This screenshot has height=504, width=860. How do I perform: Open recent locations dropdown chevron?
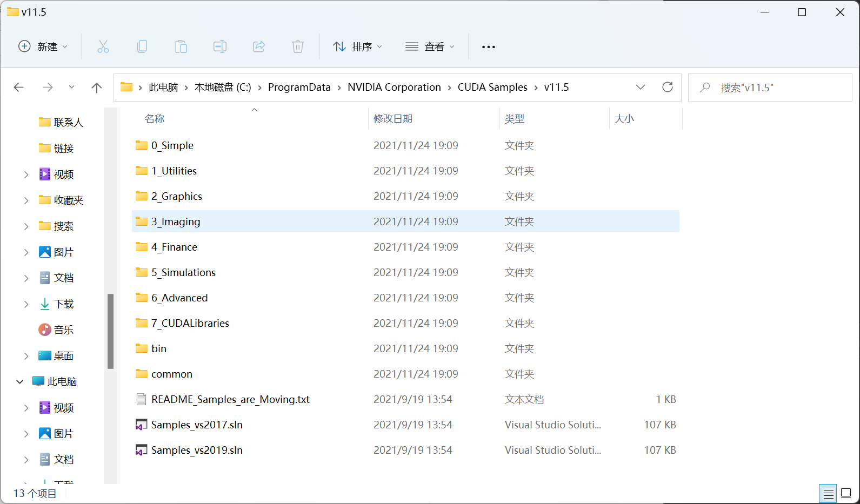pos(71,87)
